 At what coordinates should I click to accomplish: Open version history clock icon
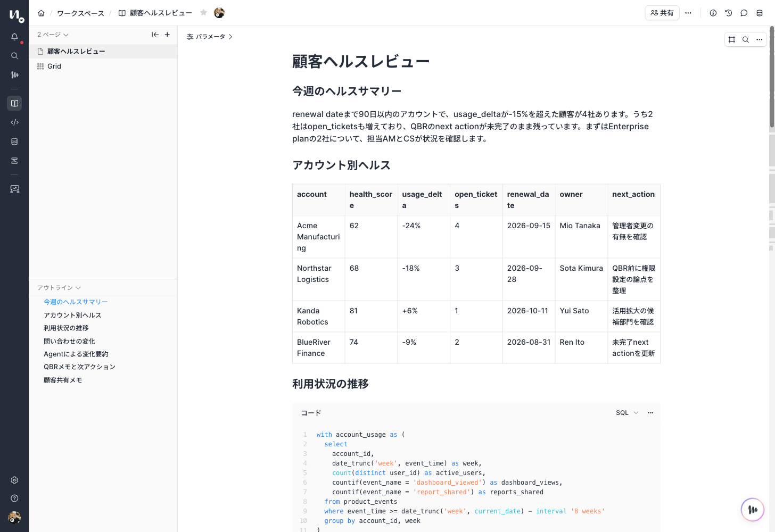tap(728, 13)
